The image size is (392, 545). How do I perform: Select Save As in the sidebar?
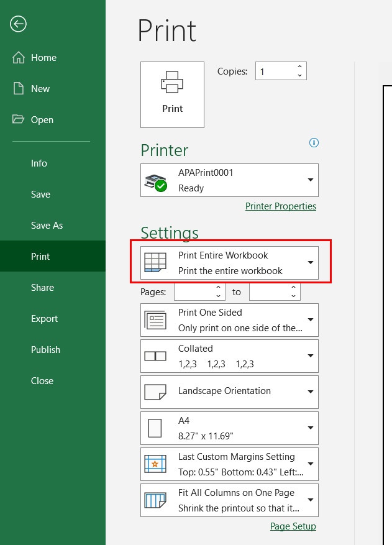point(47,225)
